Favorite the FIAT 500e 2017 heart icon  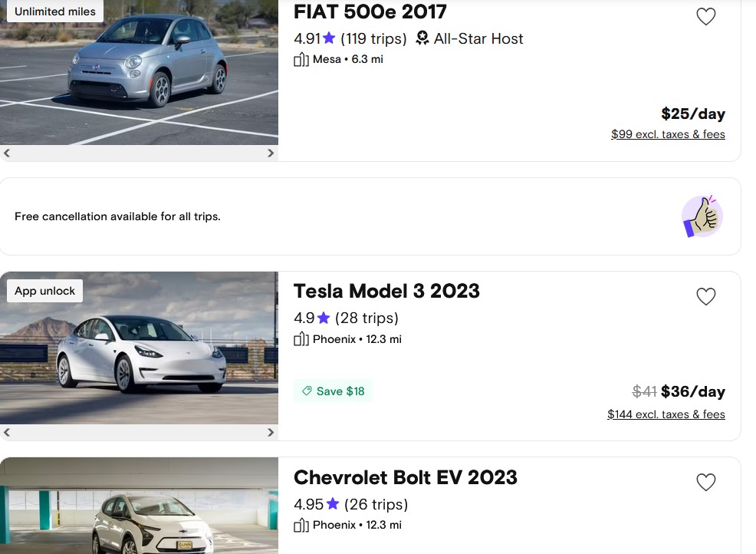[x=705, y=16]
